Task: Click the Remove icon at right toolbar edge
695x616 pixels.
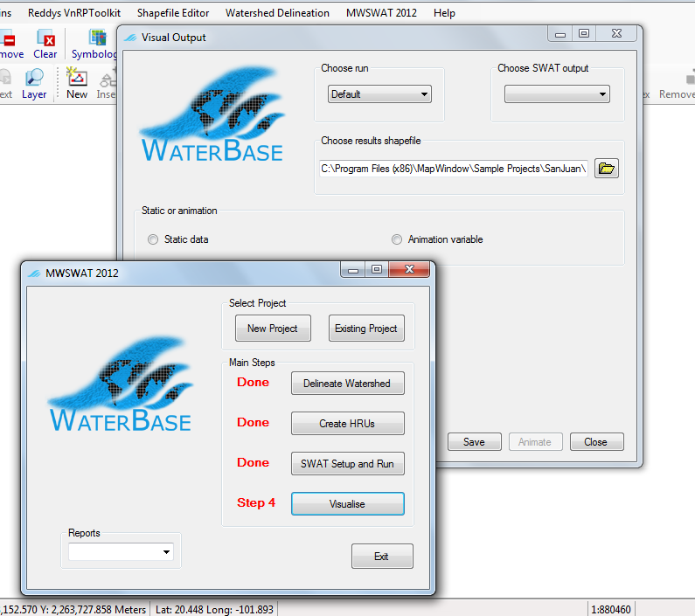Action: (678, 83)
